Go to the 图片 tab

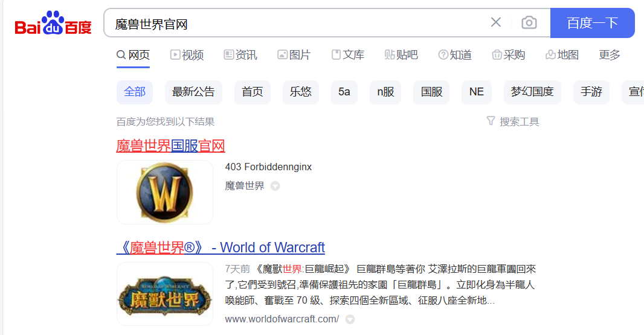point(294,55)
